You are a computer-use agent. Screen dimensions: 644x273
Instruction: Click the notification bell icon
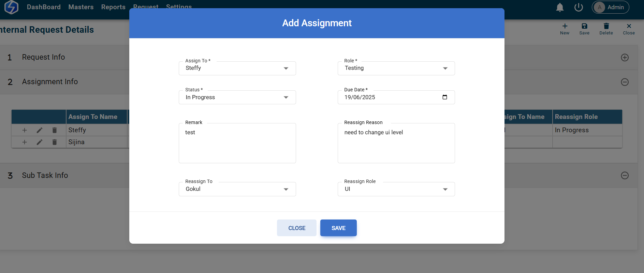pos(560,7)
